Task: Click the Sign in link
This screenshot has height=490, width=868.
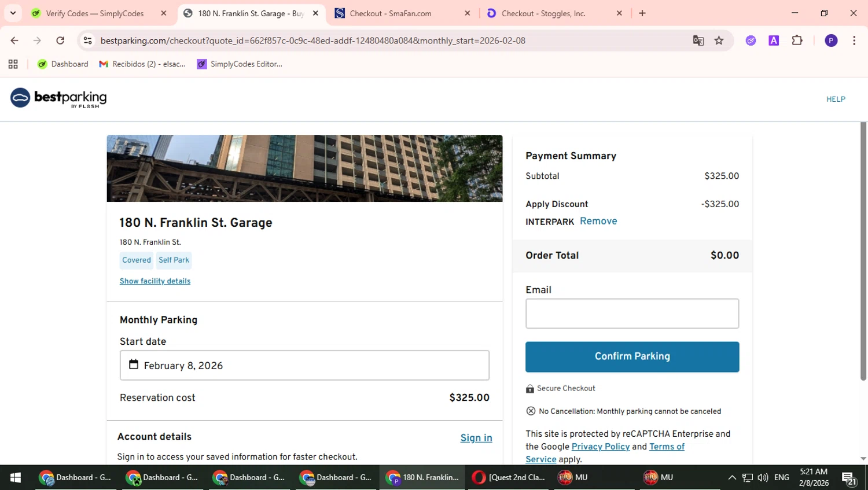Action: pyautogui.click(x=476, y=438)
